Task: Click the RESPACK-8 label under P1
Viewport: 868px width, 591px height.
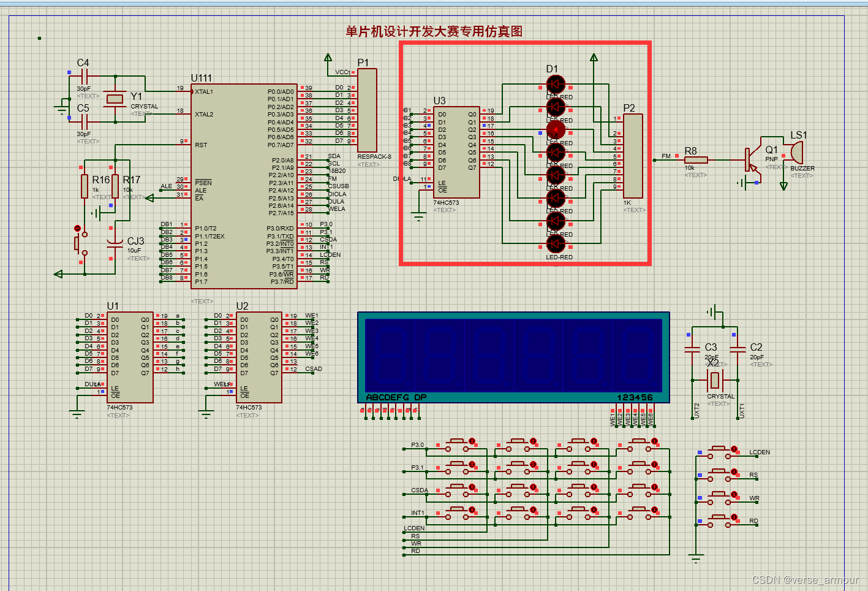Action: click(x=374, y=156)
